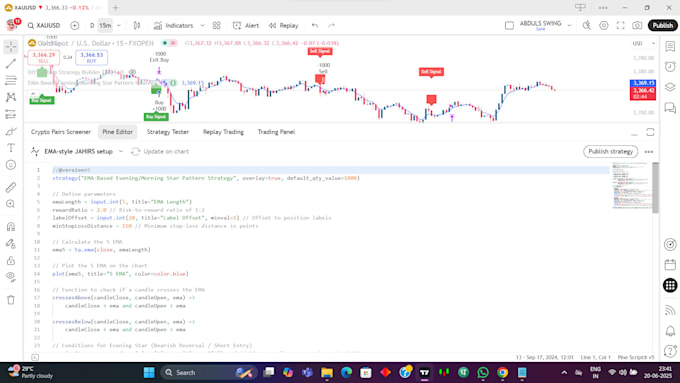
Task: Select the brush drawing tool
Action: (x=11, y=131)
